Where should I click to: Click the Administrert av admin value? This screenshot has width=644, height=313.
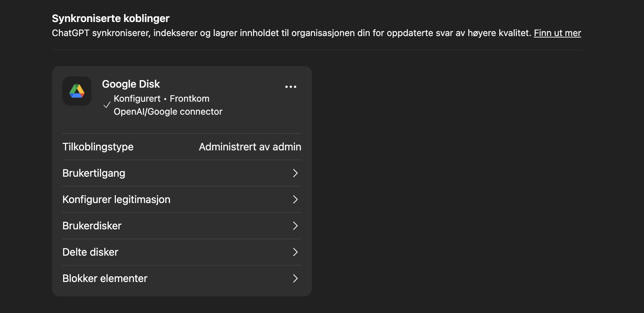click(x=250, y=147)
